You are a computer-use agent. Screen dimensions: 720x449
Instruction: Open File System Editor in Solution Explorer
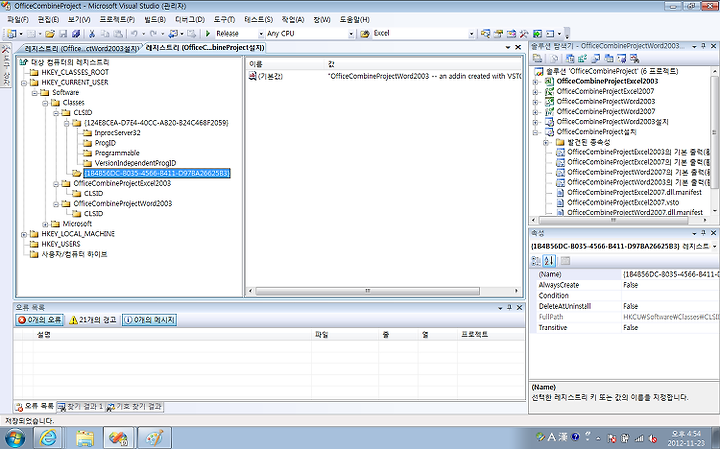click(x=570, y=58)
